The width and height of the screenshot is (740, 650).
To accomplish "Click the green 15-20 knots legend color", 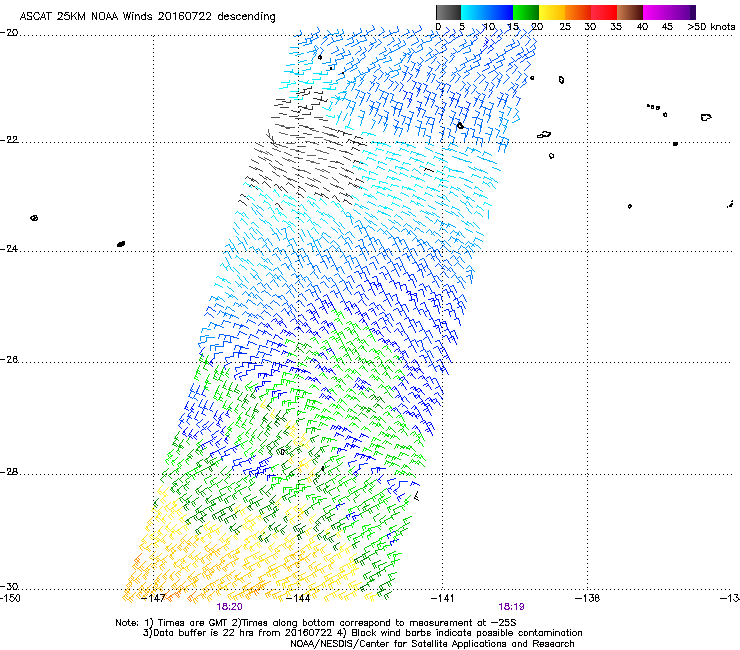I will 526,12.
